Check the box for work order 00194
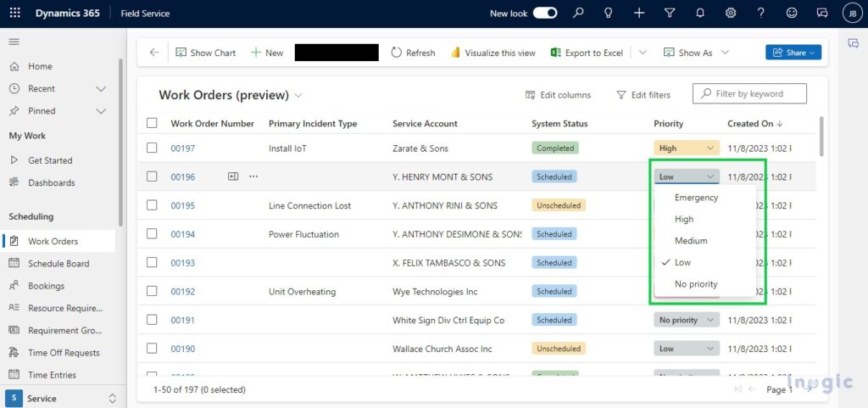 click(x=152, y=233)
